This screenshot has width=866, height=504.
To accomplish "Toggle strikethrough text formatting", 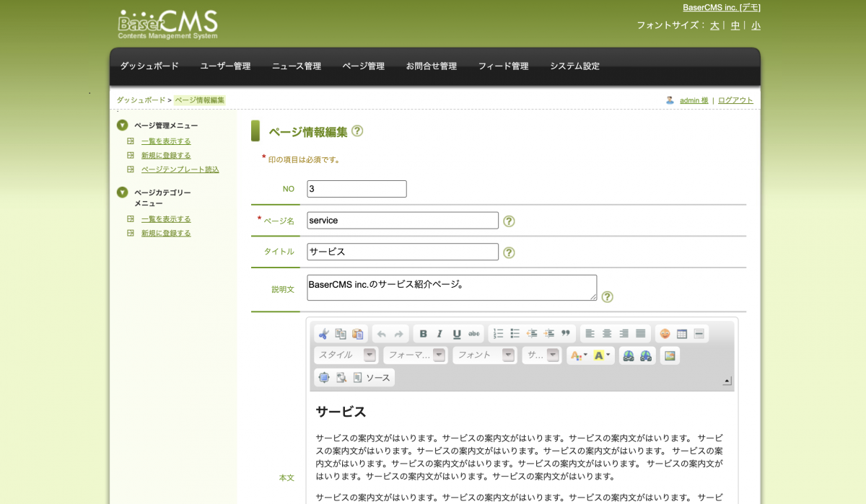I will 474,334.
